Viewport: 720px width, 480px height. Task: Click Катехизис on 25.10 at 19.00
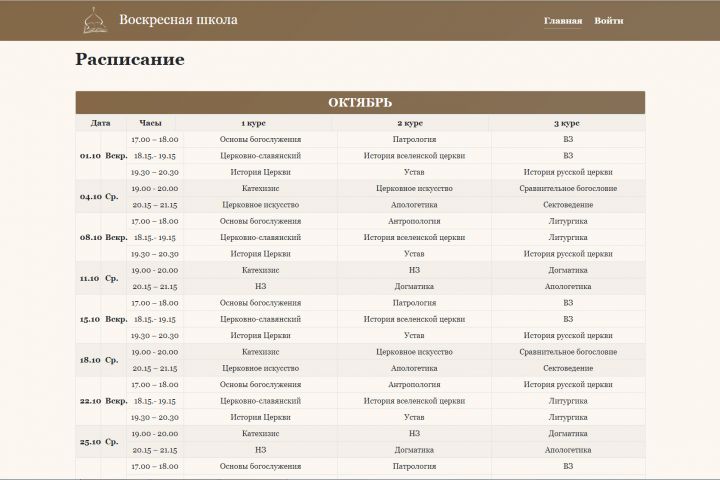260,434
